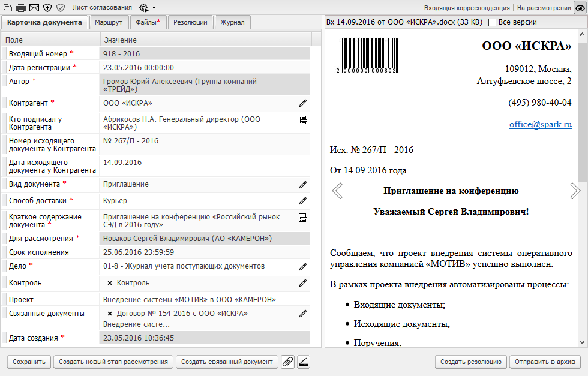Click the scanner icon button

[x=304, y=362]
